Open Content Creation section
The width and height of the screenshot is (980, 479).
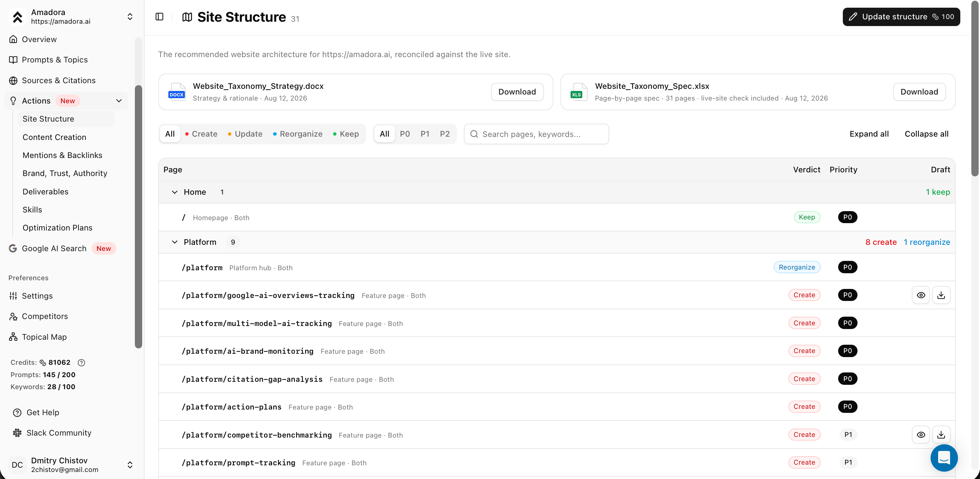tap(54, 137)
